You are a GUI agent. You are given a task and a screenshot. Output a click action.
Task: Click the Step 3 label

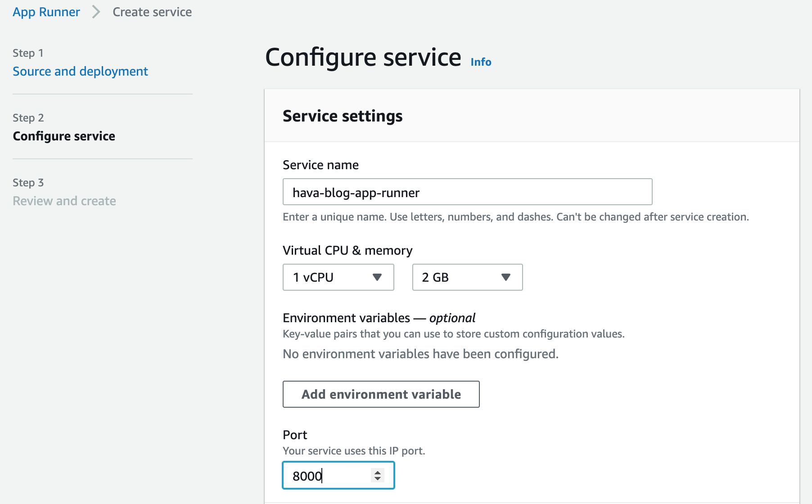click(x=28, y=183)
